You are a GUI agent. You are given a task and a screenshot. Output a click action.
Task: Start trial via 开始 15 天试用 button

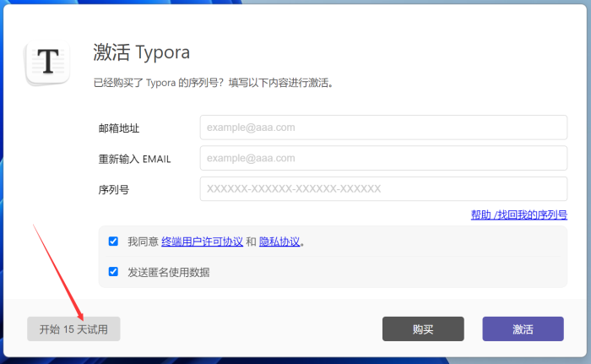point(73,329)
